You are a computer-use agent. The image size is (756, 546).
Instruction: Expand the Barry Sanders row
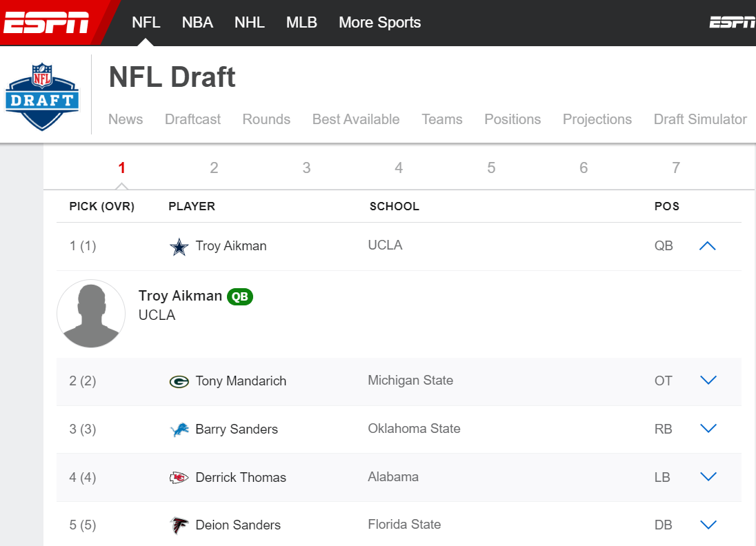click(x=708, y=429)
